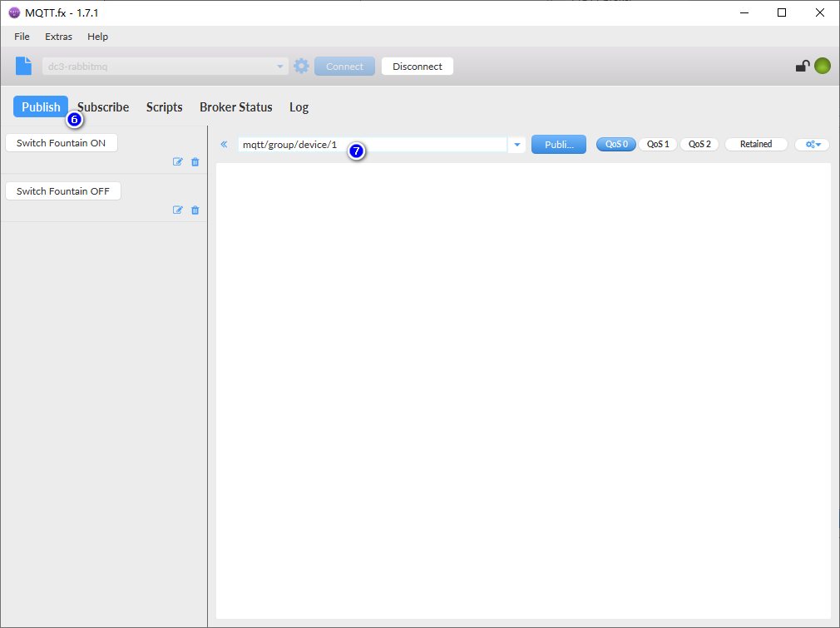Open the Extras menu
This screenshot has height=628, width=840.
[x=58, y=37]
